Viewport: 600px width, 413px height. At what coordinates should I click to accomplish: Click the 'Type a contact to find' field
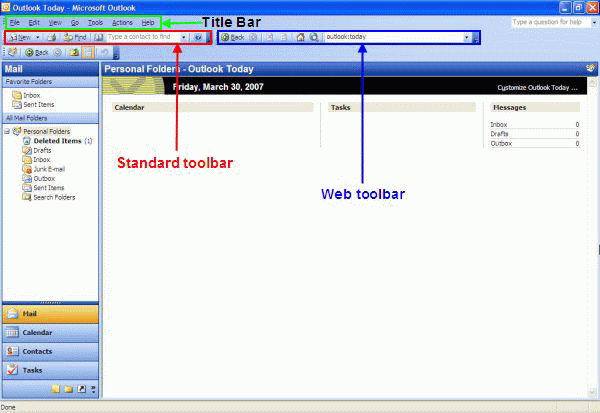point(143,37)
